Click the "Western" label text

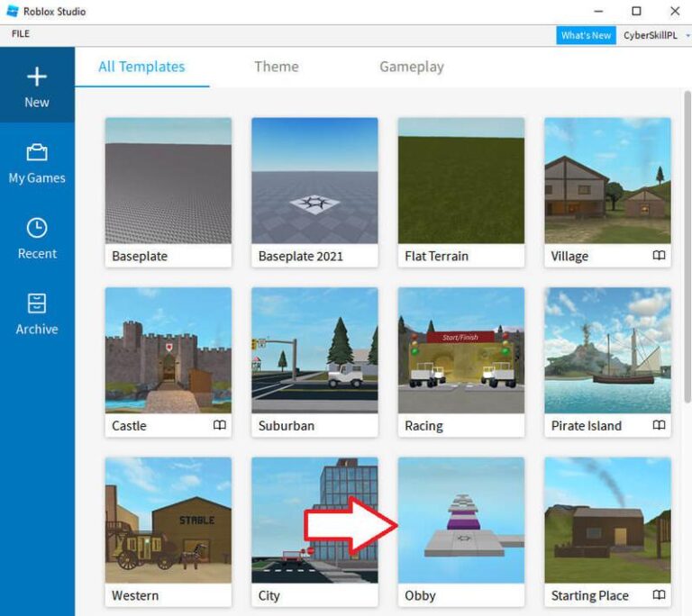click(135, 595)
